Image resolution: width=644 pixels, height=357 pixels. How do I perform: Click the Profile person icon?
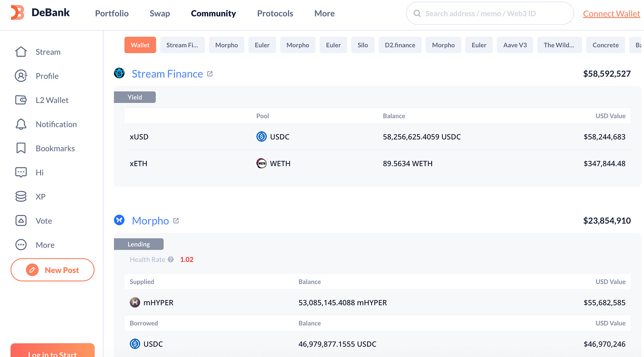pos(21,76)
